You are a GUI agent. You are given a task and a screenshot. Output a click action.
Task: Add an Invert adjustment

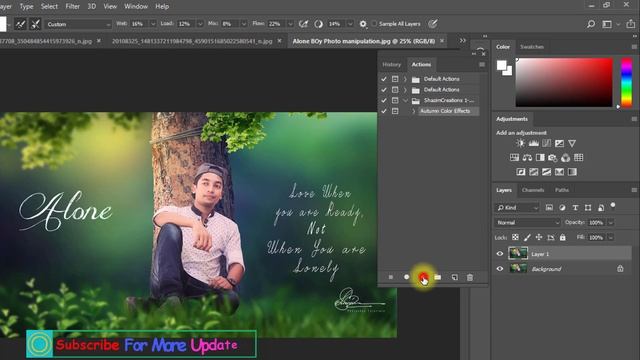[x=521, y=172]
